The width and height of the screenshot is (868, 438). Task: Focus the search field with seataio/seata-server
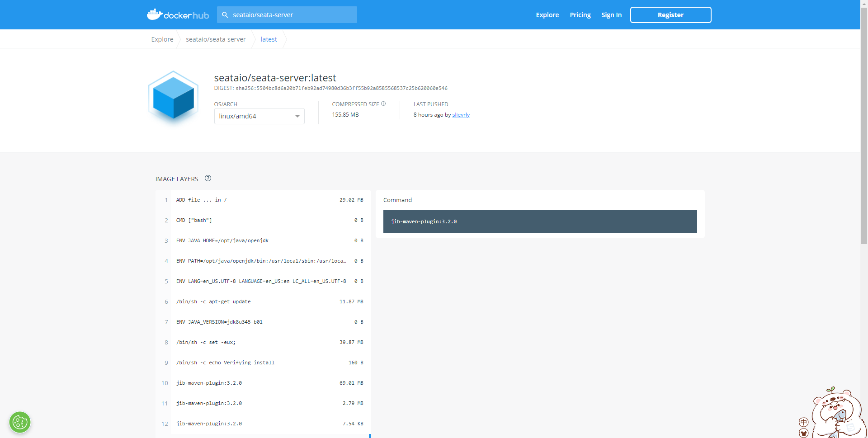pos(287,15)
